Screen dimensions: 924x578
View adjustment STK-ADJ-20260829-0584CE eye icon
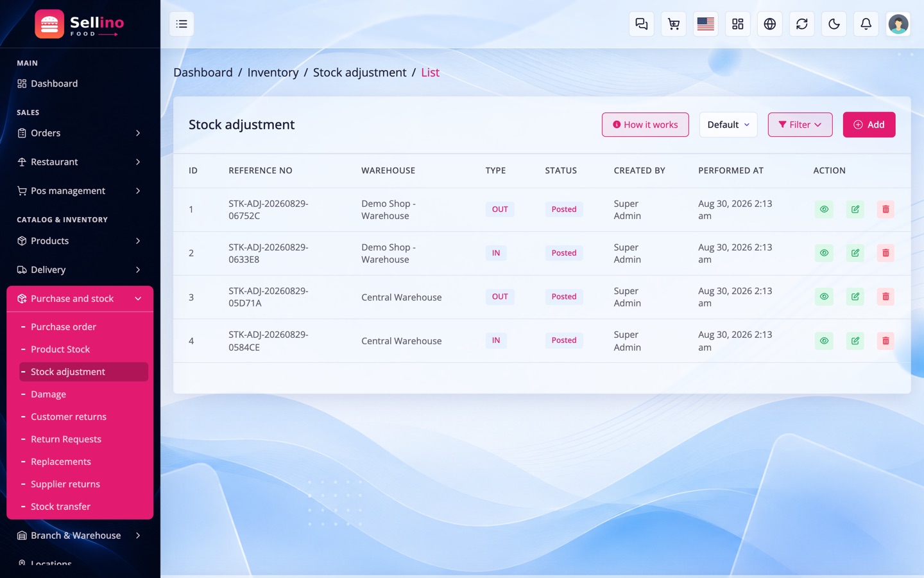coord(825,341)
